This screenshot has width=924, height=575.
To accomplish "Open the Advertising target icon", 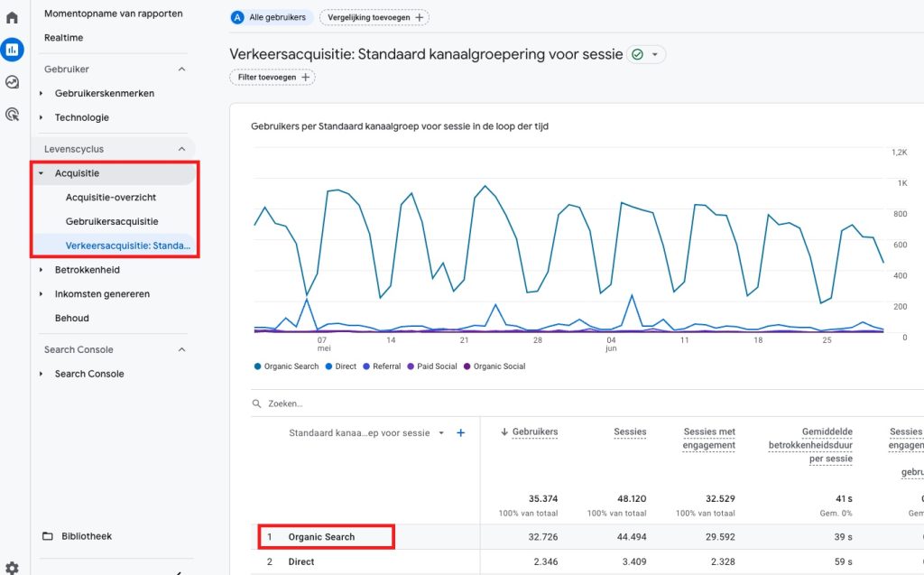I will [x=12, y=115].
